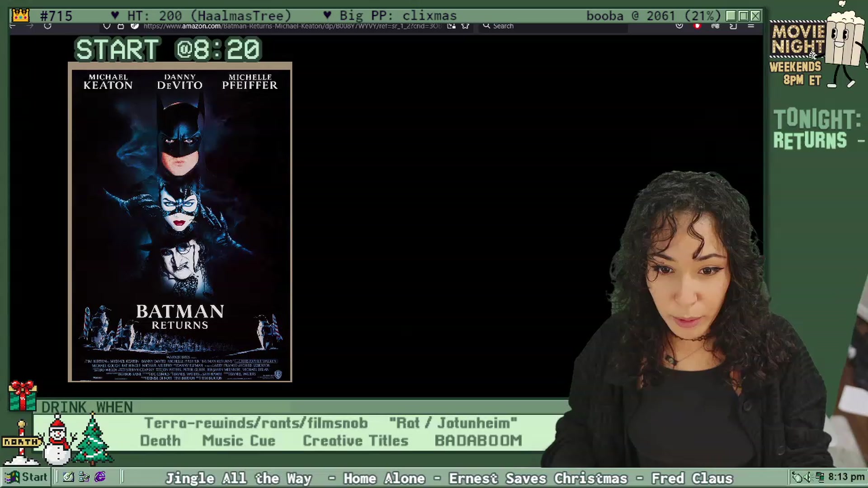Click the streamer webcam feed
This screenshot has width=868, height=488.
coord(687,319)
